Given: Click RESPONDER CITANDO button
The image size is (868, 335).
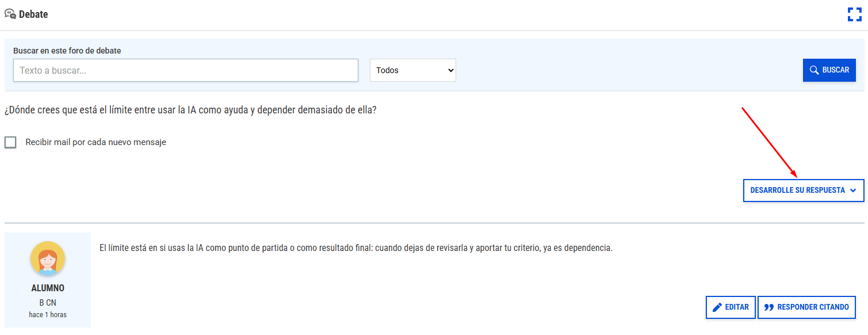Looking at the screenshot, I should coord(806,307).
